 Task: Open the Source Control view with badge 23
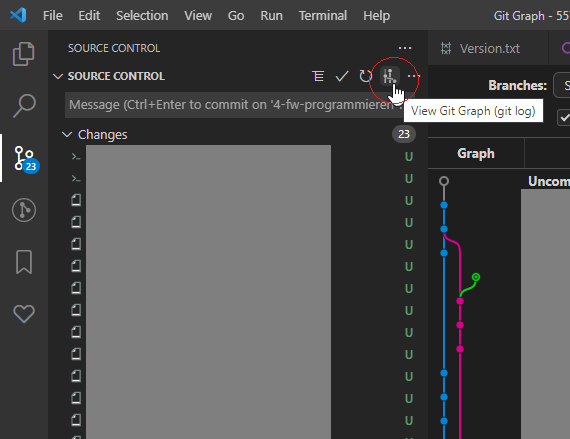25,159
